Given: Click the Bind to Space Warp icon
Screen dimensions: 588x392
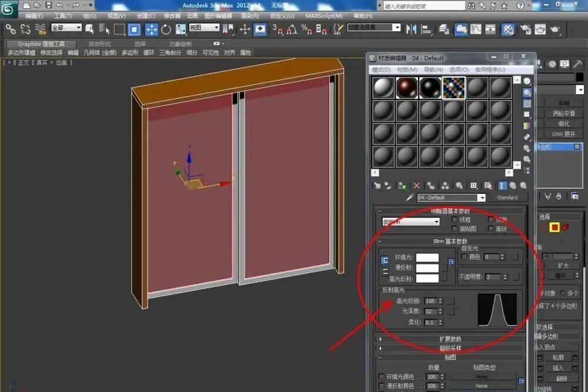Looking at the screenshot, I should (41, 29).
